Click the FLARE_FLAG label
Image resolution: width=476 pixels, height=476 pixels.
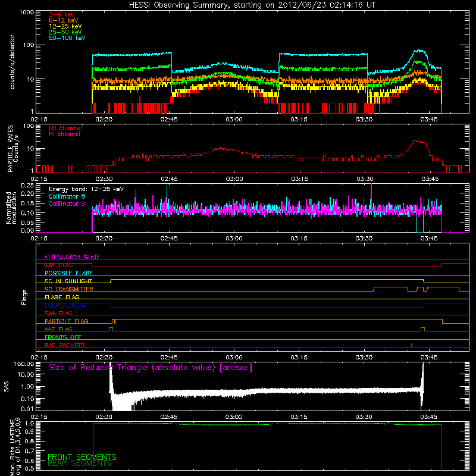tap(62, 297)
